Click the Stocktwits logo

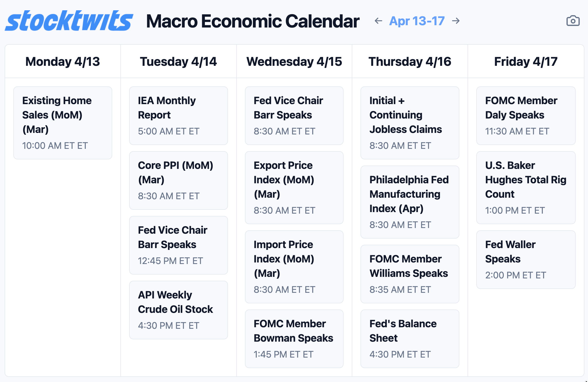(69, 21)
